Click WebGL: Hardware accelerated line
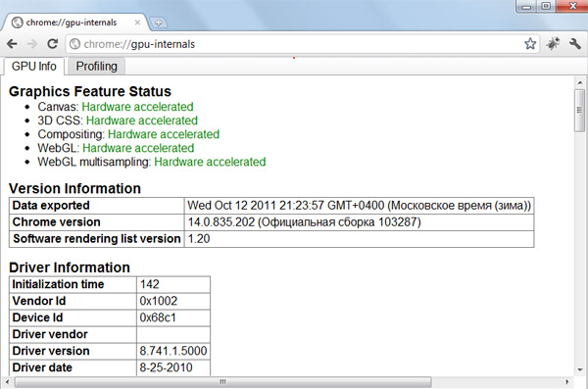The height and width of the screenshot is (389, 588). [x=116, y=148]
